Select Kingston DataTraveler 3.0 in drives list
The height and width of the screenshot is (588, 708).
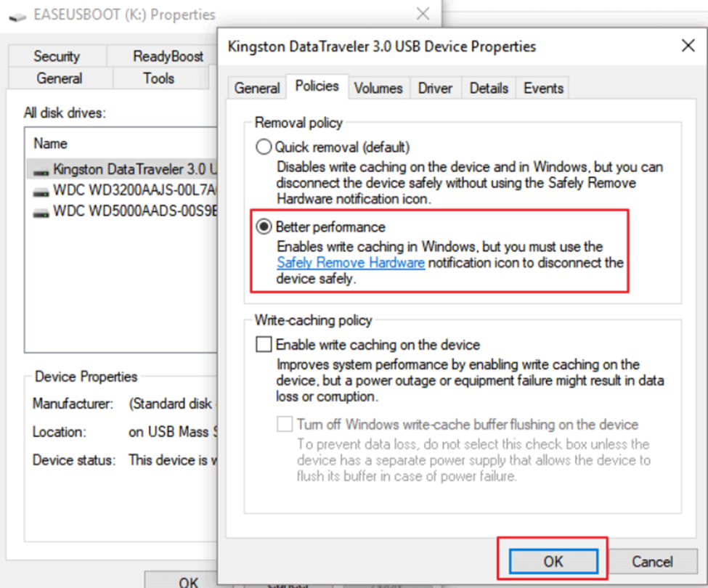tap(122, 168)
